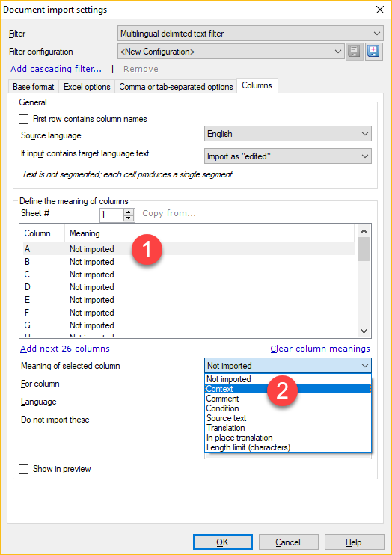Increase the Sheet number with up arrow
Image resolution: width=392 pixels, height=555 pixels.
[129, 212]
